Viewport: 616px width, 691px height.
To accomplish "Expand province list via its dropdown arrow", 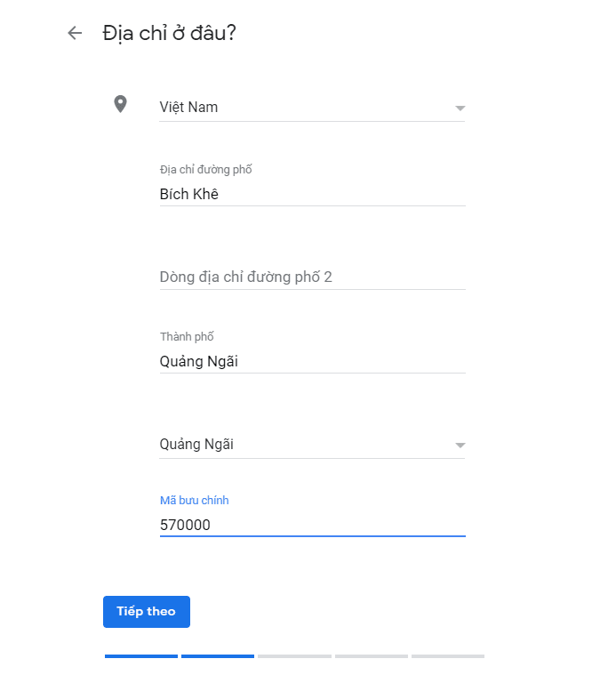I will (x=460, y=446).
